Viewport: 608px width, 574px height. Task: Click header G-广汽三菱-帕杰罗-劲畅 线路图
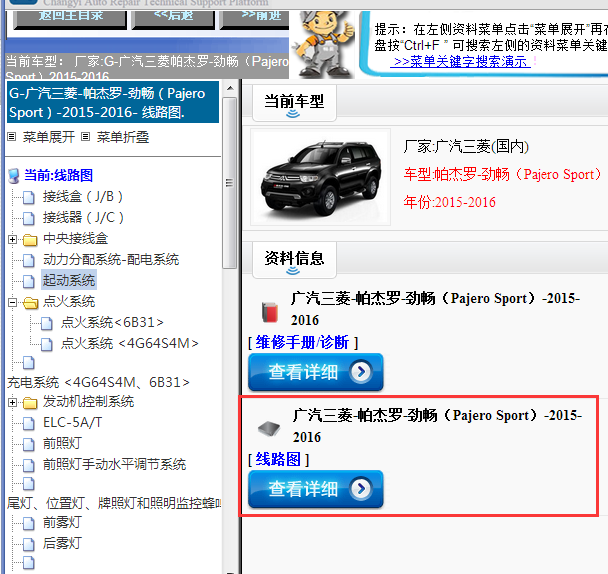click(x=113, y=103)
